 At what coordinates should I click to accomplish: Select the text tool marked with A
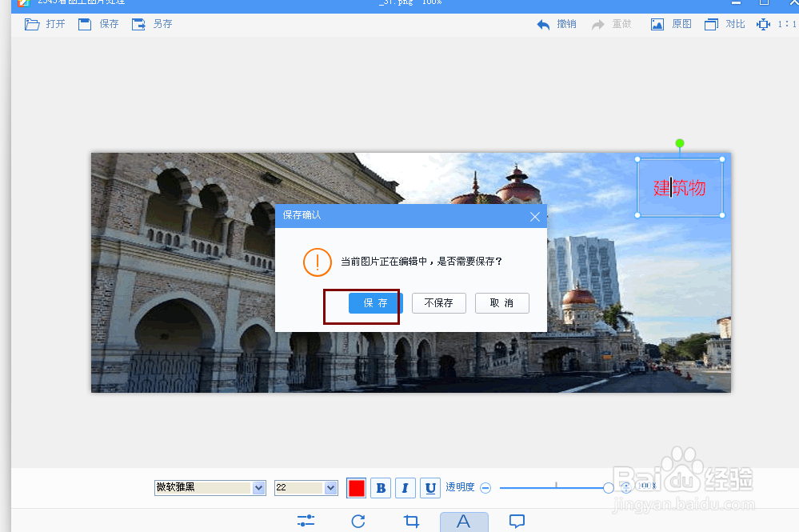tap(464, 521)
